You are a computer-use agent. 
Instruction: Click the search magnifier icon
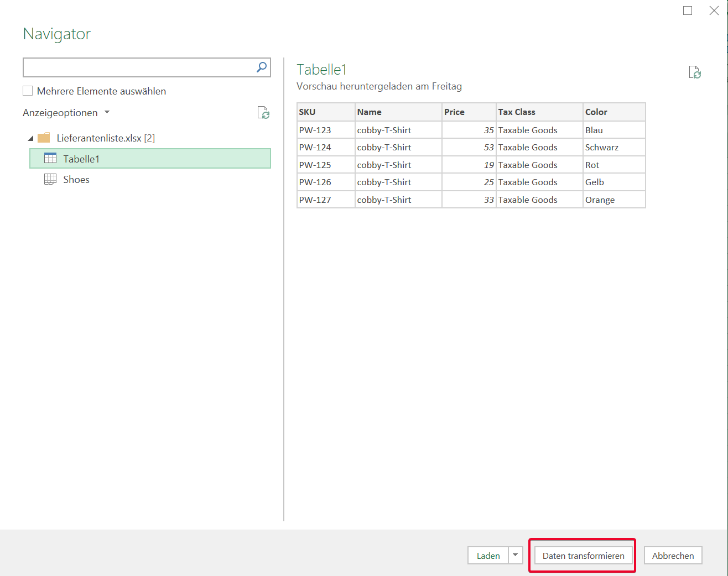pyautogui.click(x=262, y=67)
